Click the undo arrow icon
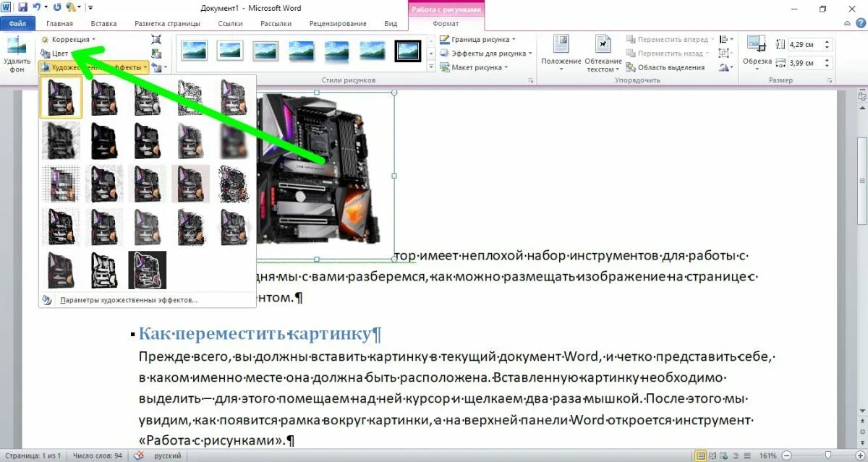The height and width of the screenshot is (462, 868). (36, 8)
